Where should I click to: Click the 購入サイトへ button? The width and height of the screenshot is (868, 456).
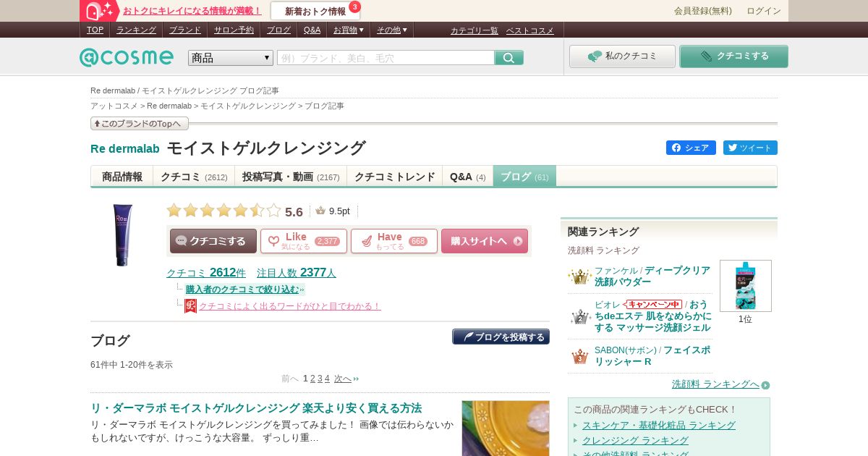485,241
